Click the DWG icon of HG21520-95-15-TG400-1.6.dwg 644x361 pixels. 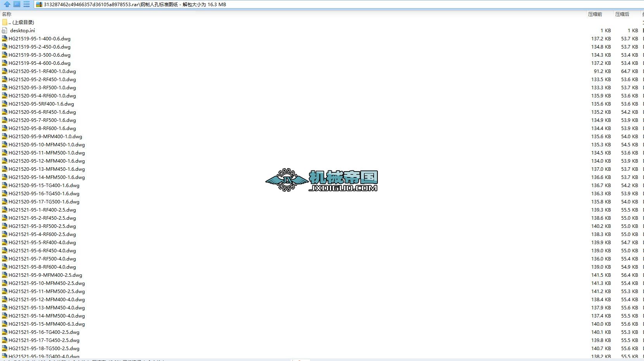click(5, 185)
